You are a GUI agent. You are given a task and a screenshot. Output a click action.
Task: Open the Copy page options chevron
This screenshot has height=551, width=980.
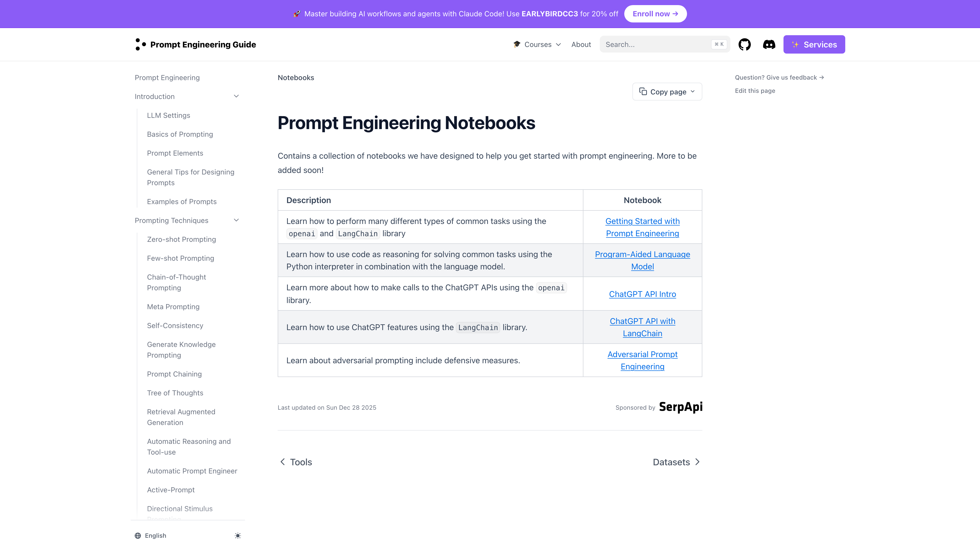tap(693, 91)
